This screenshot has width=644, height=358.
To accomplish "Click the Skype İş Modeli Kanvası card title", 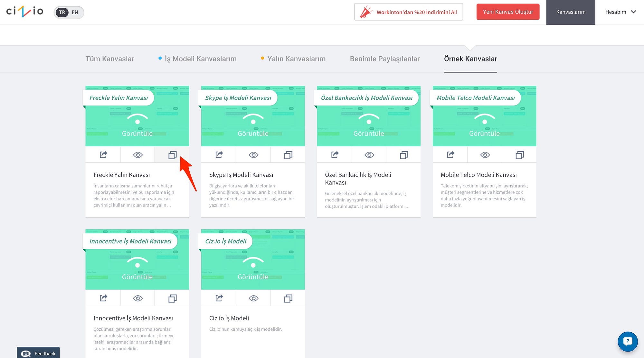I will pyautogui.click(x=241, y=175).
